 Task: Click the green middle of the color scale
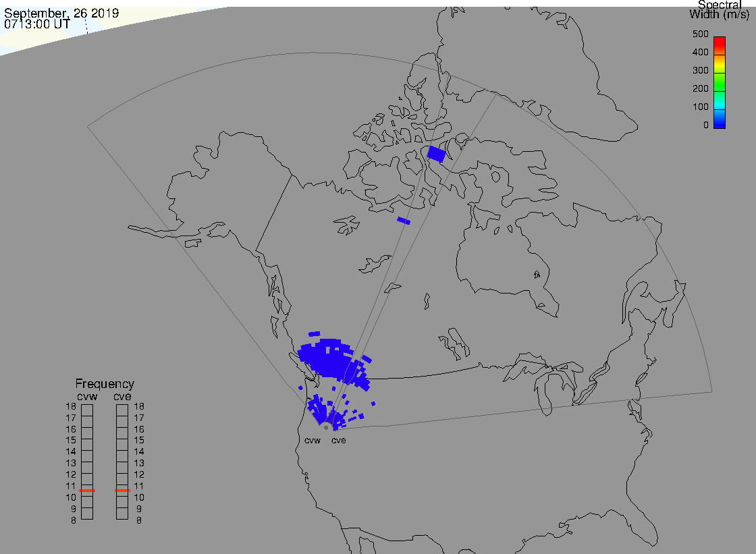coord(720,82)
